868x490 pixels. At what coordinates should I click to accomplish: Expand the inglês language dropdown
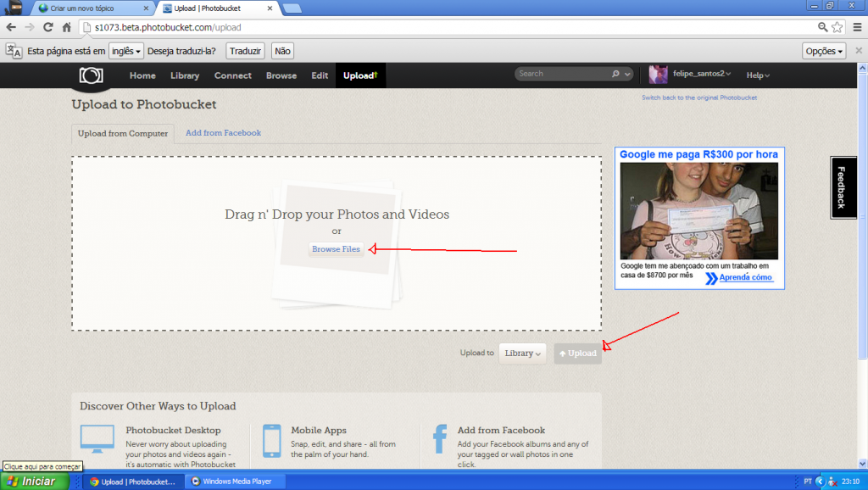[x=125, y=51]
